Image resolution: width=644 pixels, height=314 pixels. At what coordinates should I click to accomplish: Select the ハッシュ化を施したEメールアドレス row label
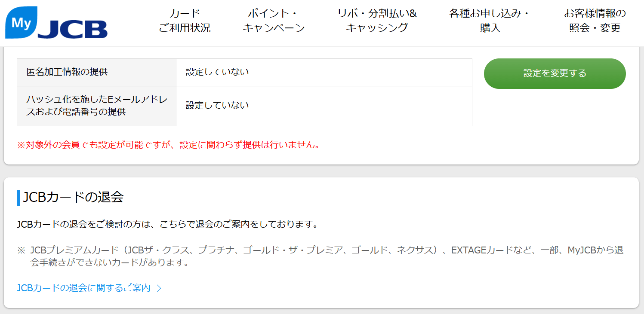tap(97, 106)
